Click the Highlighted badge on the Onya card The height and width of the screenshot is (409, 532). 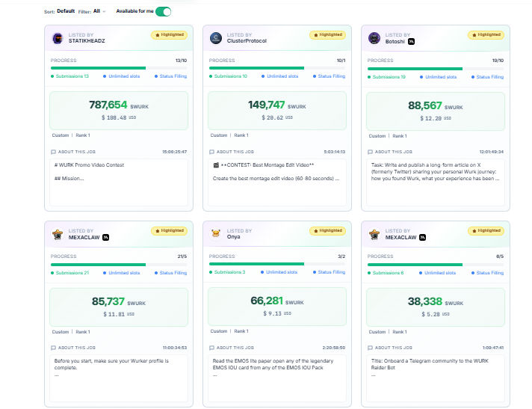[327, 231]
